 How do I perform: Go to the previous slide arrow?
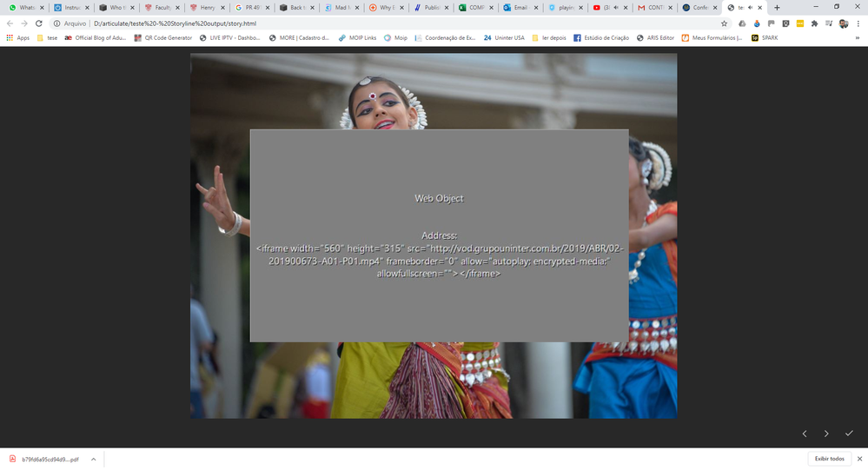[x=804, y=433]
